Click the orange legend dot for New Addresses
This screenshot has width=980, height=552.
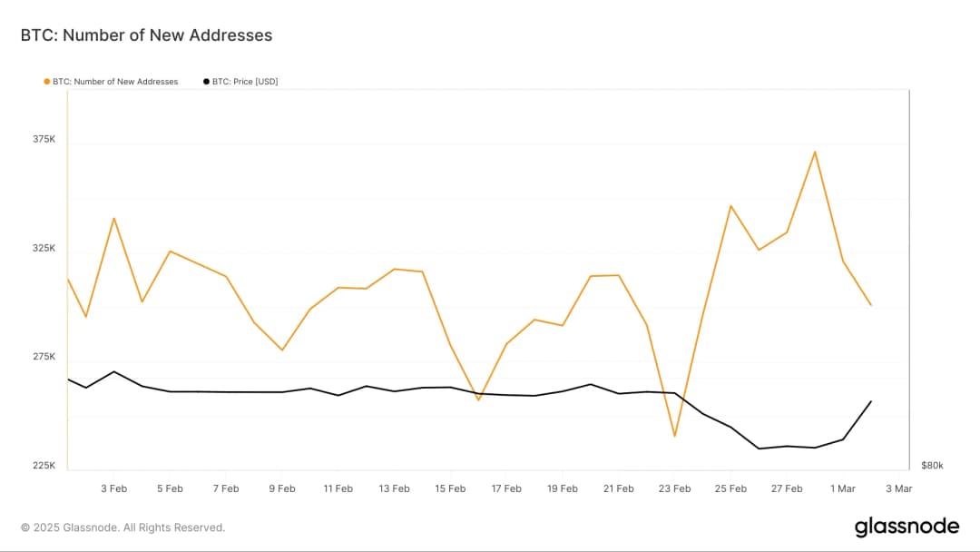[47, 82]
